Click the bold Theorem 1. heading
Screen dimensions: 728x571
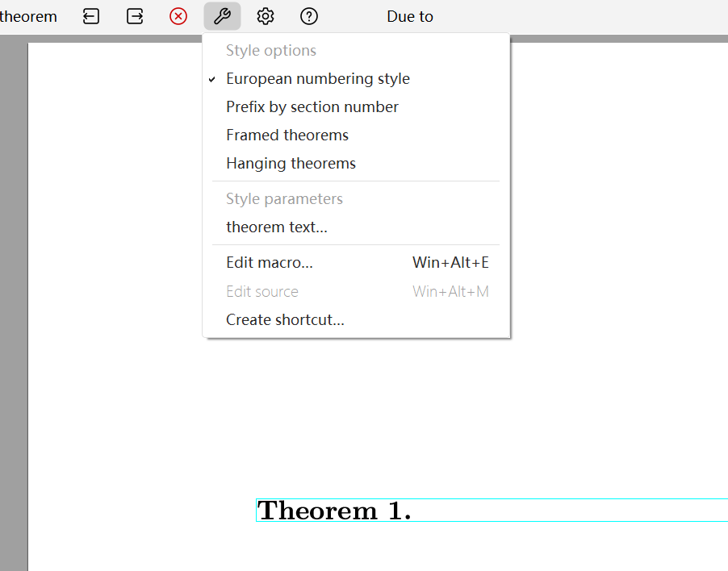click(x=334, y=511)
